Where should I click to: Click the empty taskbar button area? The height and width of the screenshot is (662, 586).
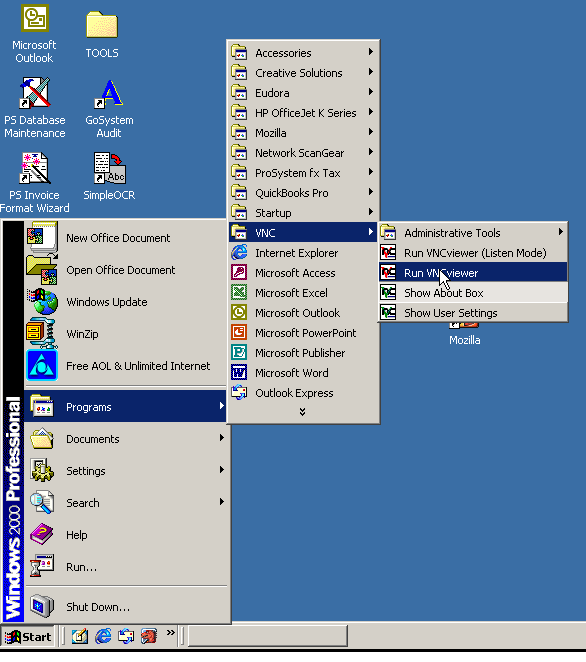[268, 636]
